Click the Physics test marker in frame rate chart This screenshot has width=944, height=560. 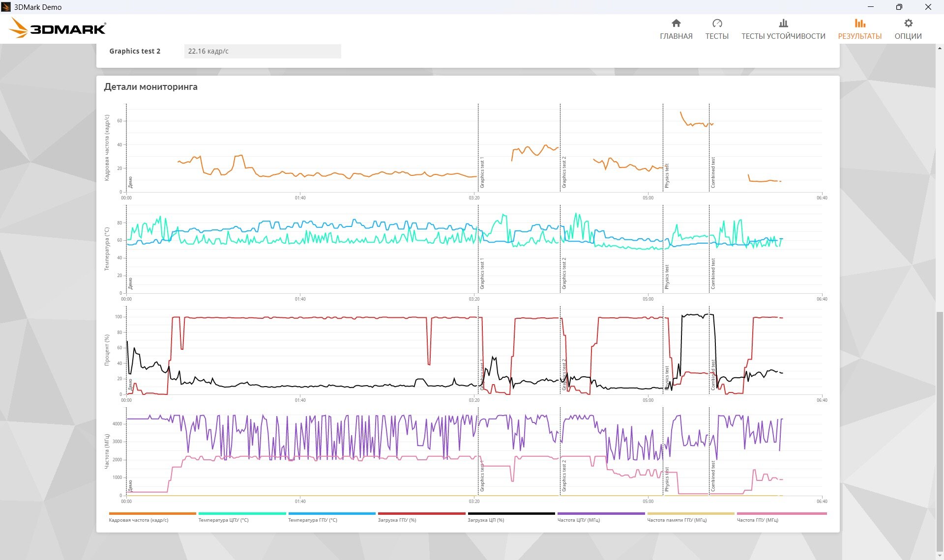tap(667, 175)
